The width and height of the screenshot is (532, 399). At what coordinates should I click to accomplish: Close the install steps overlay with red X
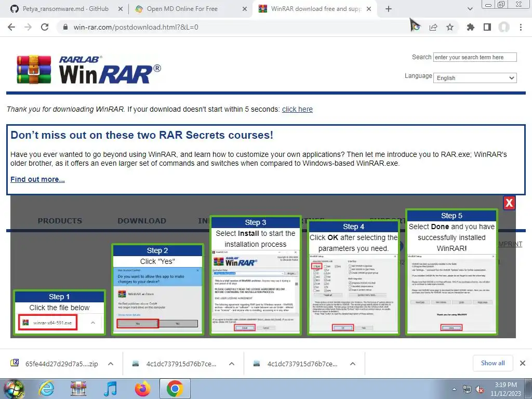coord(509,203)
